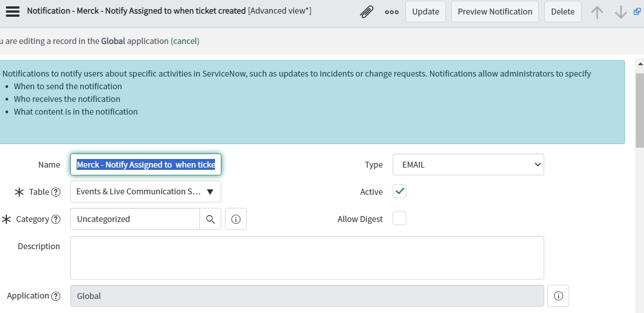
Task: Click the bold 'Global' application text
Action: click(x=113, y=41)
